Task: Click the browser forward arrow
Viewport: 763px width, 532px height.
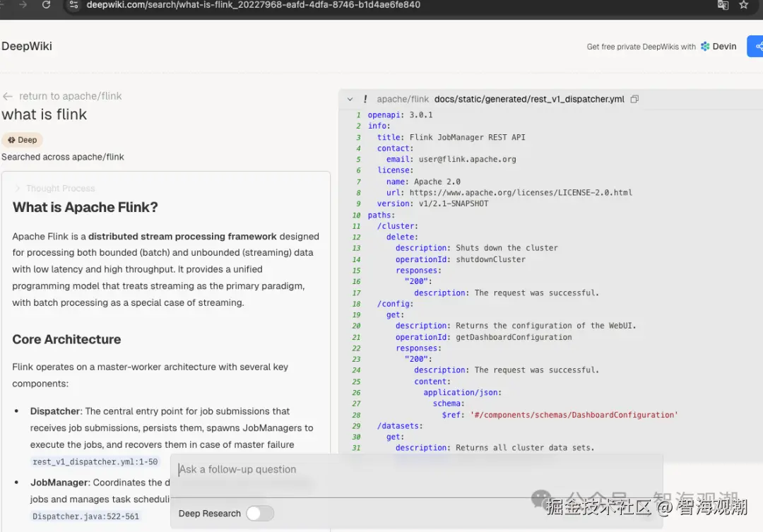Action: [x=23, y=5]
